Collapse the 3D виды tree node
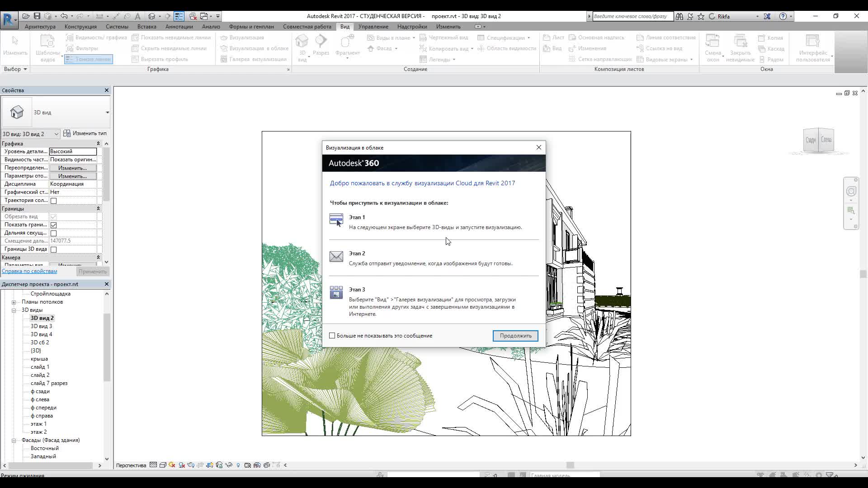Viewport: 868px width, 488px height. coord(14,310)
